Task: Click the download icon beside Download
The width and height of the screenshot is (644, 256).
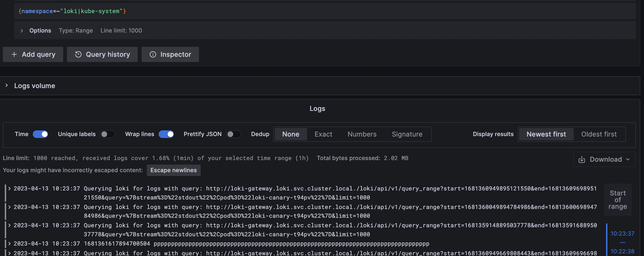Action: [x=582, y=160]
